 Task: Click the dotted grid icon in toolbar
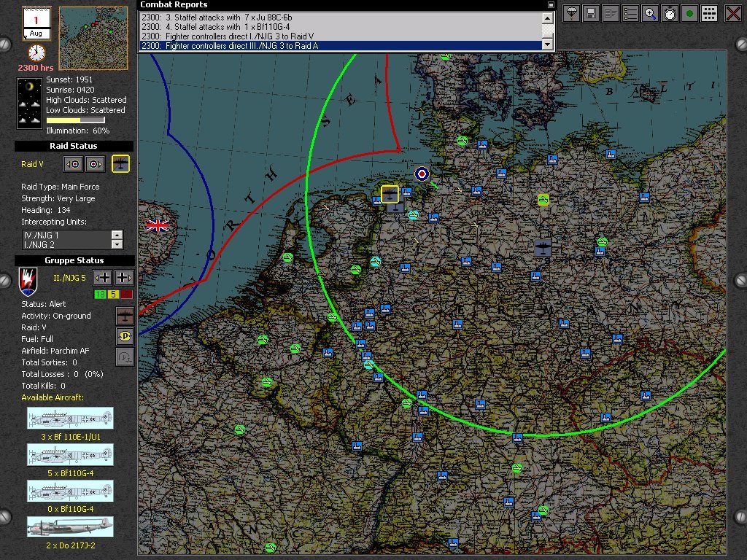pos(708,12)
